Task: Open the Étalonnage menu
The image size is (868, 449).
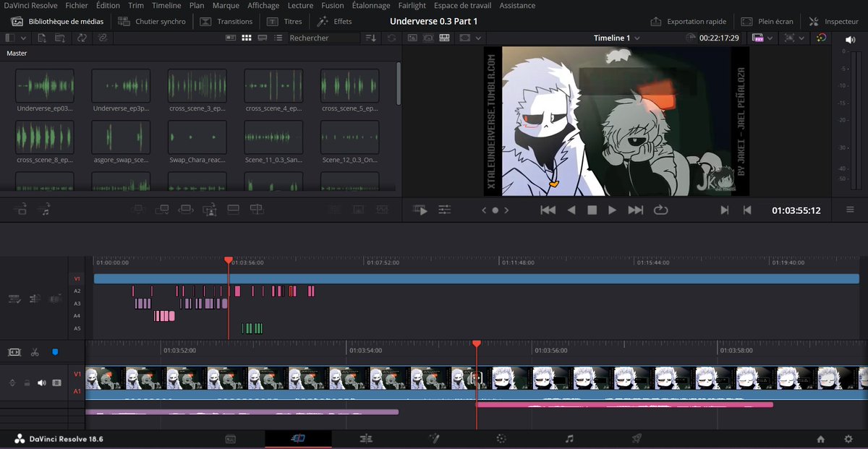Action: coord(370,6)
